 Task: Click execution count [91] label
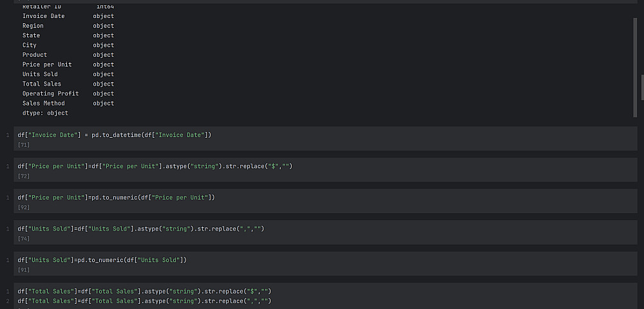(x=24, y=270)
